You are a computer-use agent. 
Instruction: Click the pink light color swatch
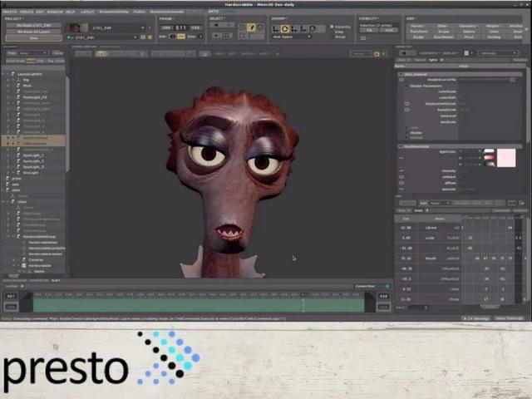click(x=506, y=158)
